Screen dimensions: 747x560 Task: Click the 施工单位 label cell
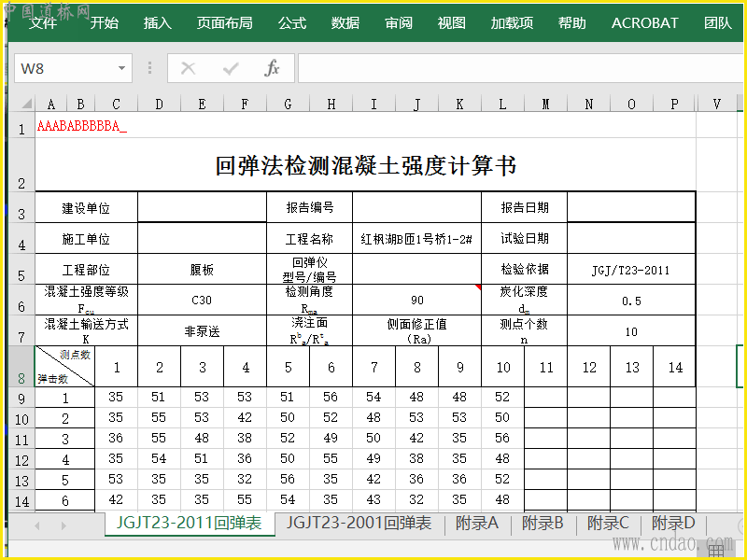coord(86,238)
